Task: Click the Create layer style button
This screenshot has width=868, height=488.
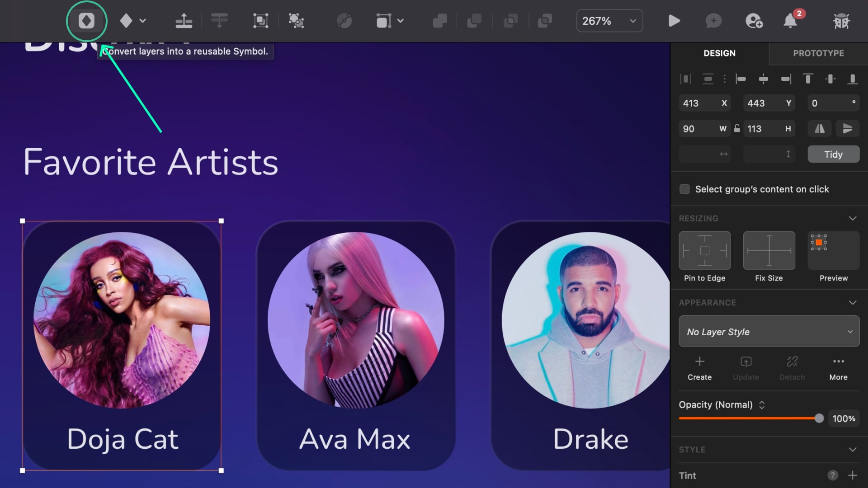Action: coord(699,367)
